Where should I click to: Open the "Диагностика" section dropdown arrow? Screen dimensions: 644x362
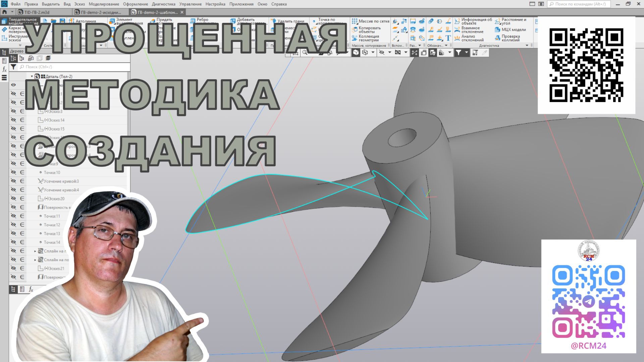[527, 45]
